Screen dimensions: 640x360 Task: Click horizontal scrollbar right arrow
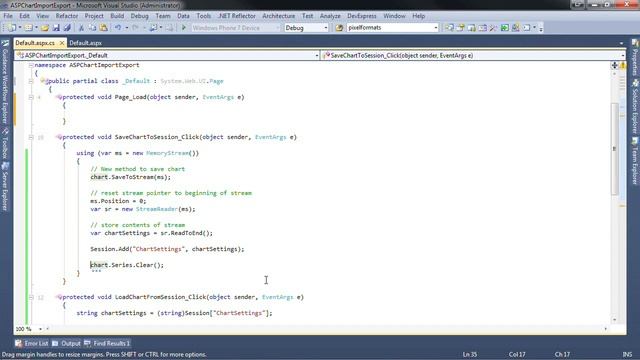[606, 329]
